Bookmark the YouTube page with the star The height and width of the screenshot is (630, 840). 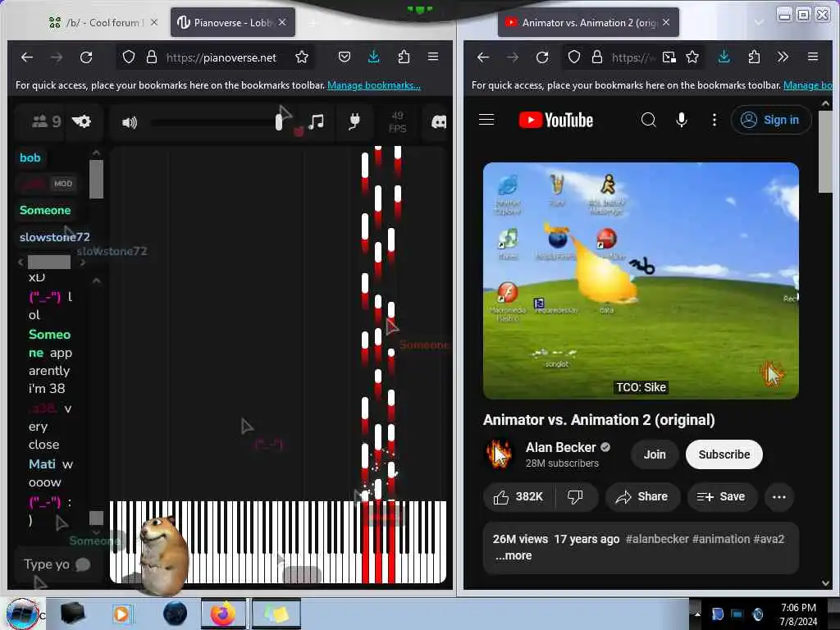click(692, 57)
